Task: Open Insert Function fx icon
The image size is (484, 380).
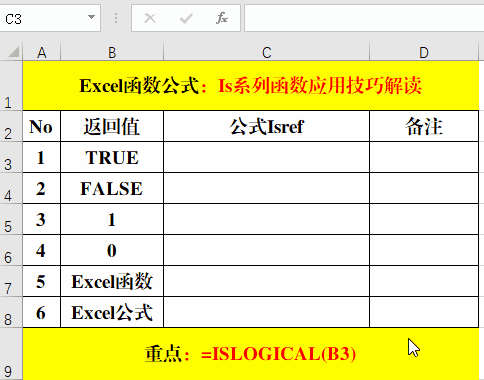Action: (222, 18)
